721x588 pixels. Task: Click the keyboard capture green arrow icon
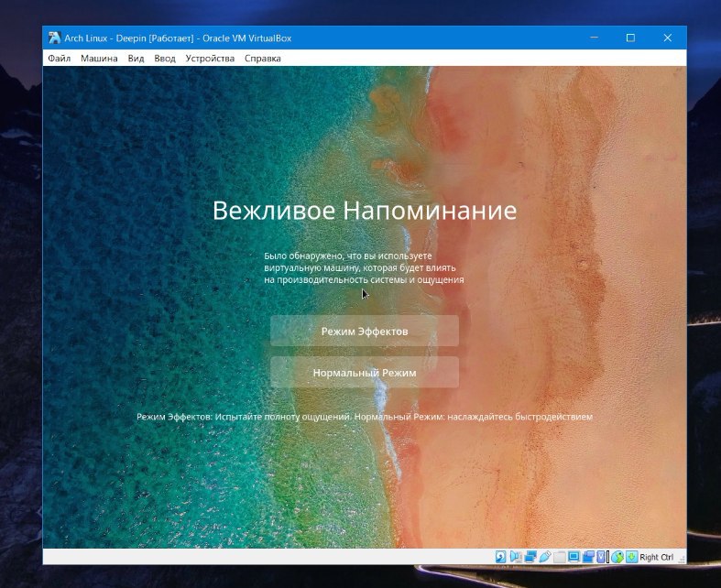tap(632, 557)
